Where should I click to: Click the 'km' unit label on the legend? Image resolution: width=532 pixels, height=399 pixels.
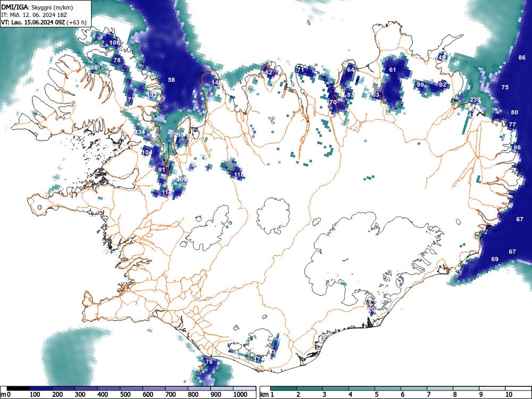[264, 394]
